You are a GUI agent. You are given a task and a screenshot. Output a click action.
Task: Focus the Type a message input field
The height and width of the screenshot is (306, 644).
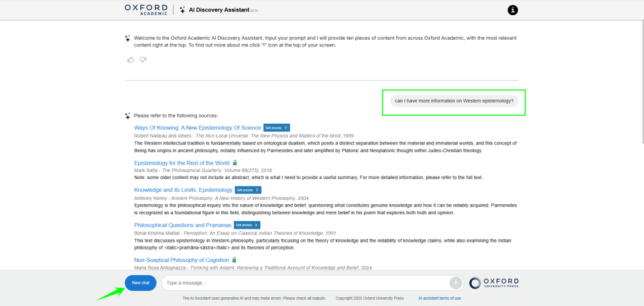(x=305, y=283)
